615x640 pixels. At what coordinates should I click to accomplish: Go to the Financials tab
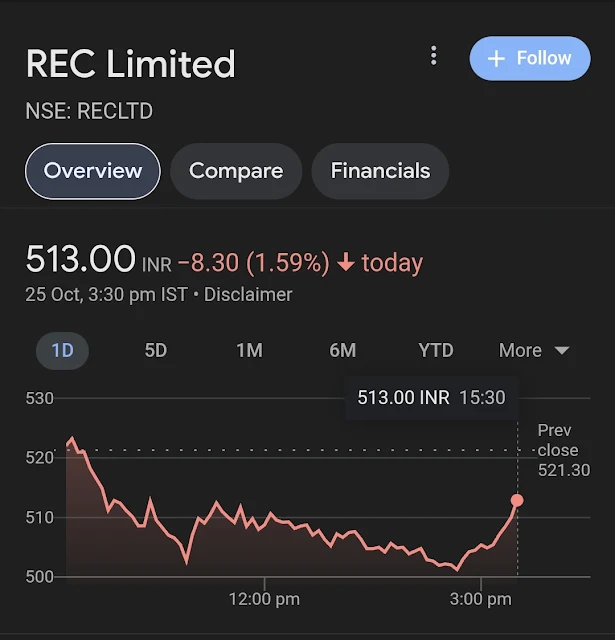pyautogui.click(x=380, y=171)
